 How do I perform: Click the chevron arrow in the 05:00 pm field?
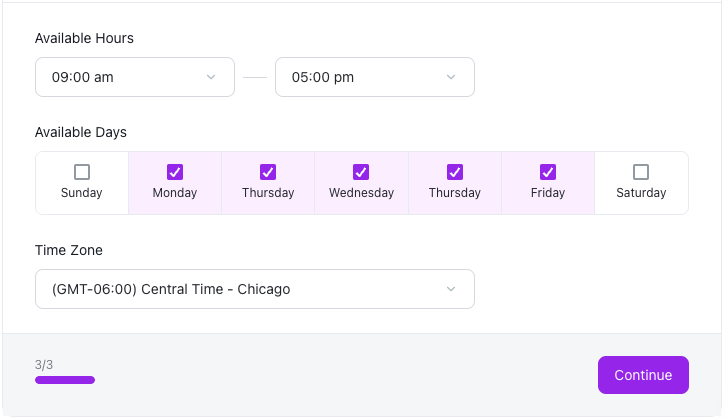(451, 77)
